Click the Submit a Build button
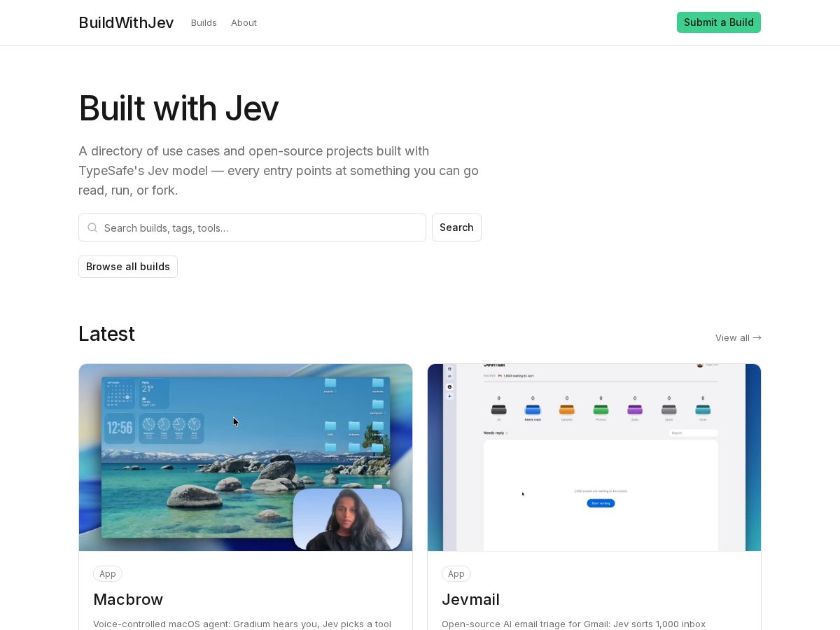This screenshot has height=630, width=840. pyautogui.click(x=718, y=22)
